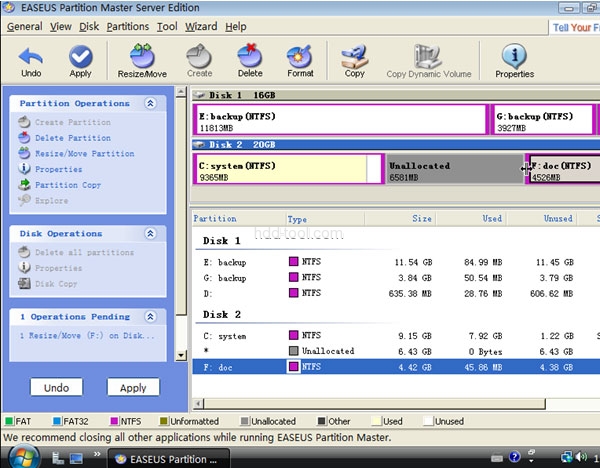This screenshot has height=468, width=600.
Task: Open the Properties toolbar icon
Action: tap(514, 61)
